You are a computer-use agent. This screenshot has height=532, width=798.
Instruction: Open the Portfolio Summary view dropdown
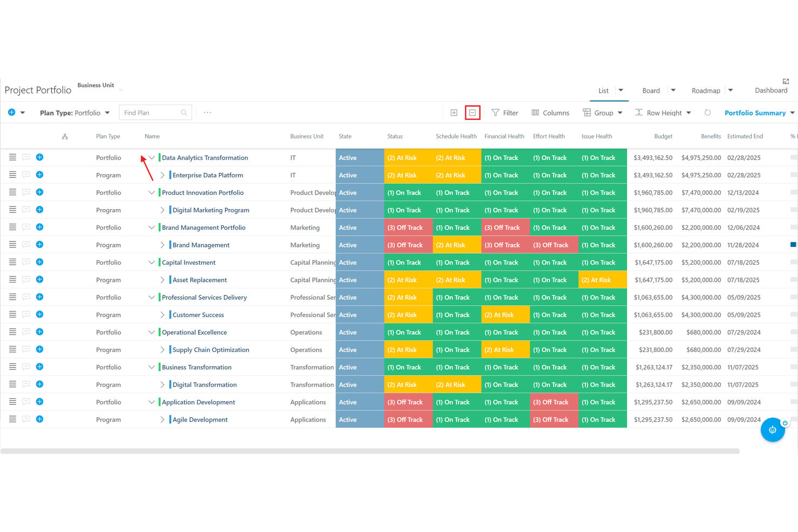[759, 113]
